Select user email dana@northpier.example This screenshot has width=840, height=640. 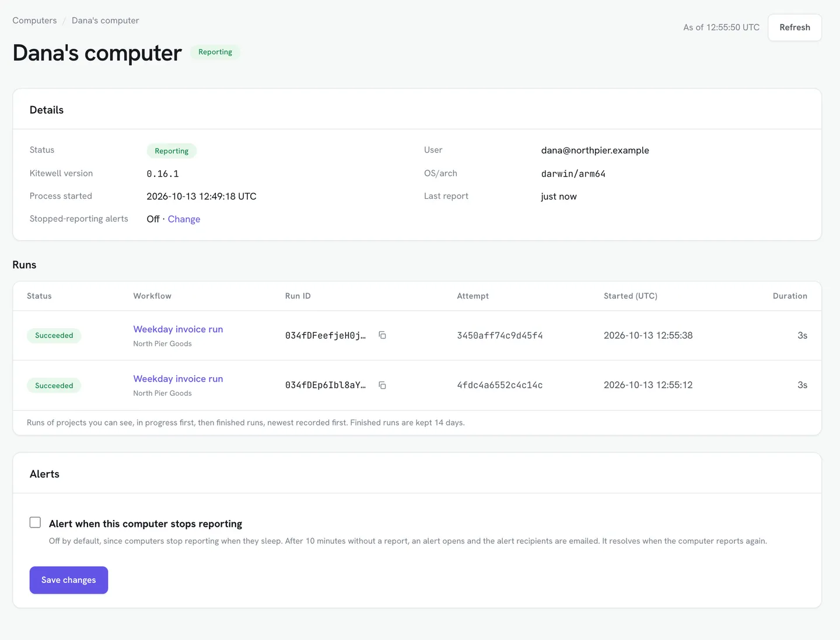coord(595,150)
